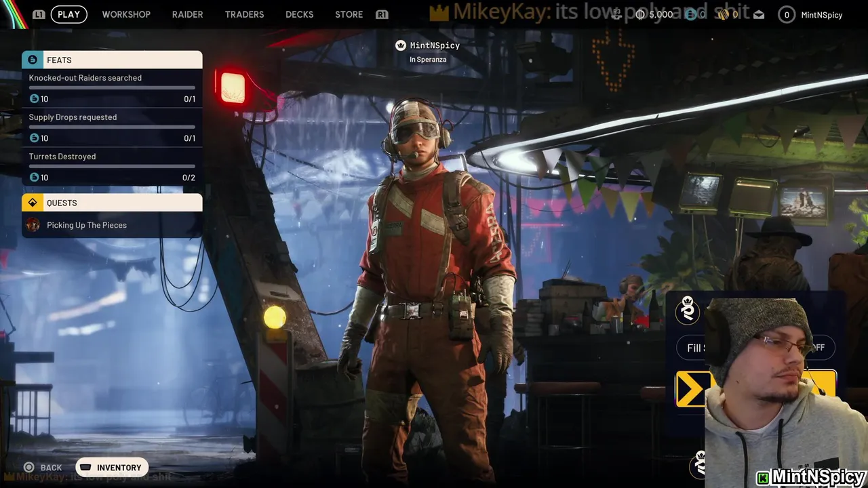Click the green K Kick logo
Screen dimensions: 868x488
[764, 478]
